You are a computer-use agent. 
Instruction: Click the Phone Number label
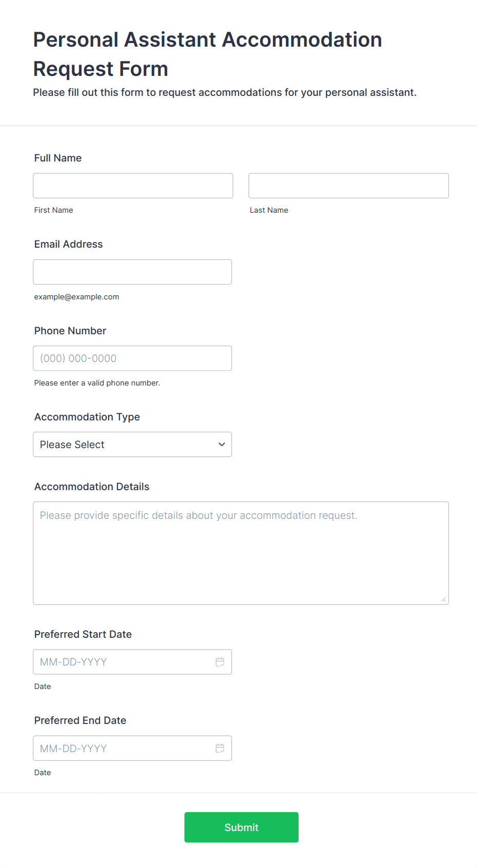pyautogui.click(x=70, y=331)
